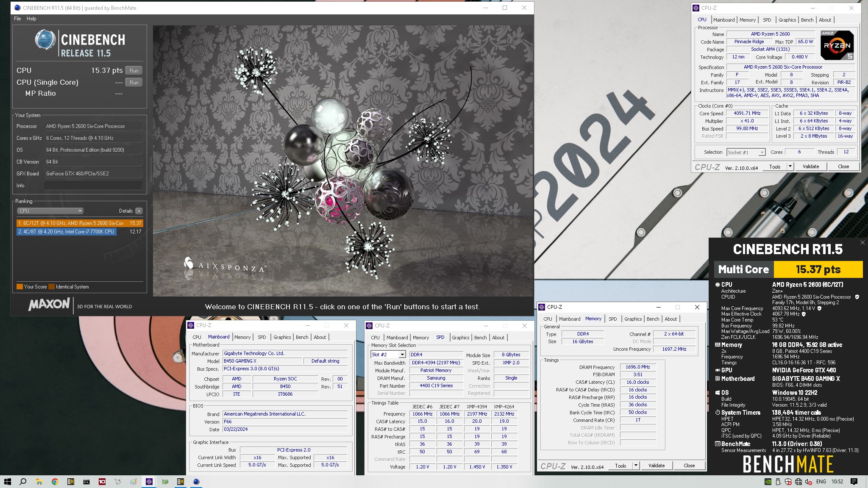Open Tools arrow in CPU-Z Memory window

(x=636, y=466)
